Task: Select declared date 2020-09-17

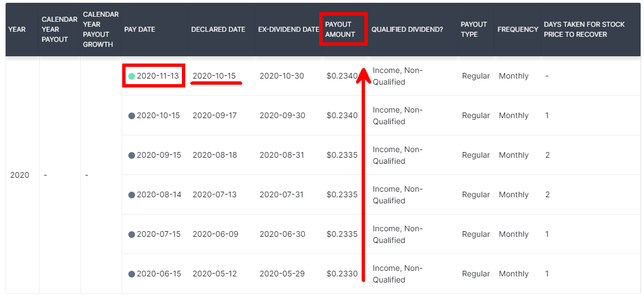Action: (214, 116)
